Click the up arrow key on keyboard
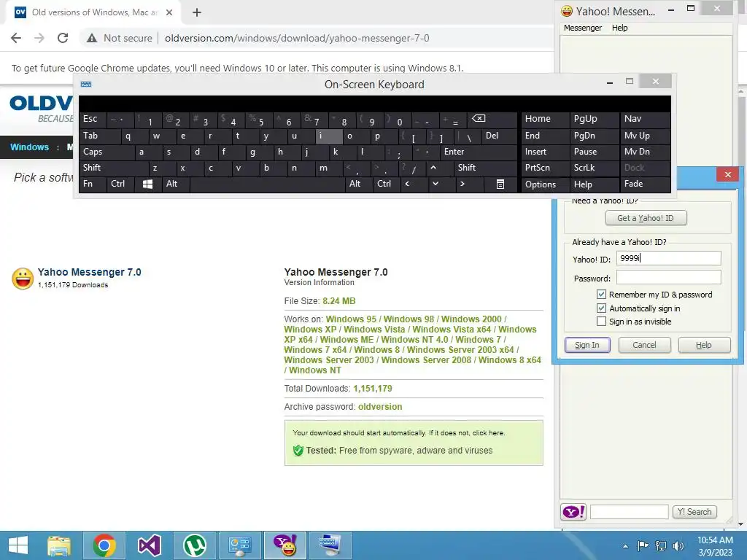Viewport: 747px width, 560px height. pyautogui.click(x=433, y=168)
